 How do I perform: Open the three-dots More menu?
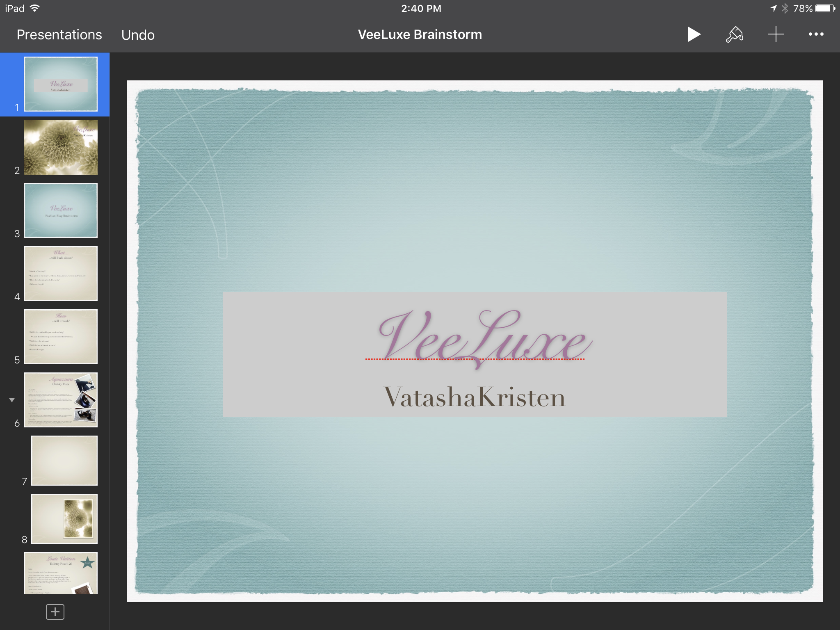(x=816, y=34)
